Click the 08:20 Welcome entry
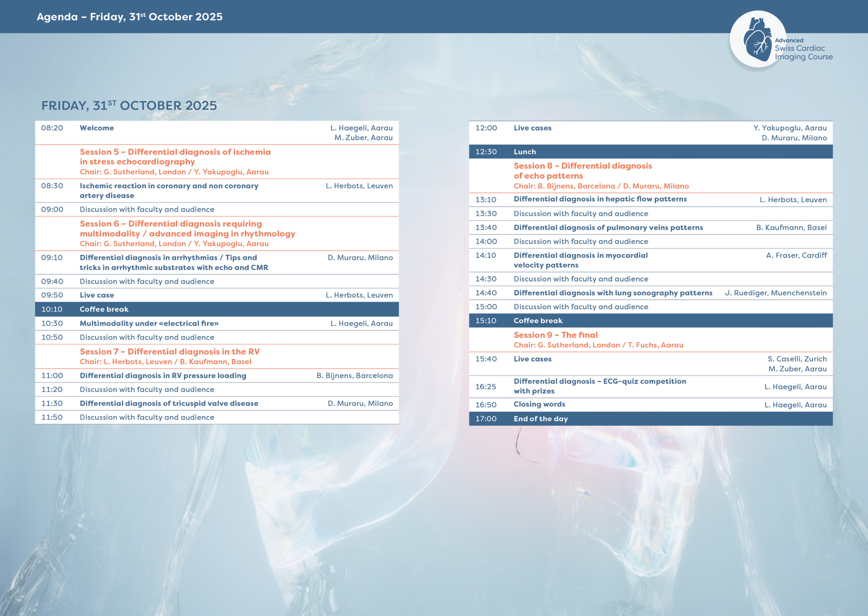The height and width of the screenshot is (616, 868). click(97, 128)
